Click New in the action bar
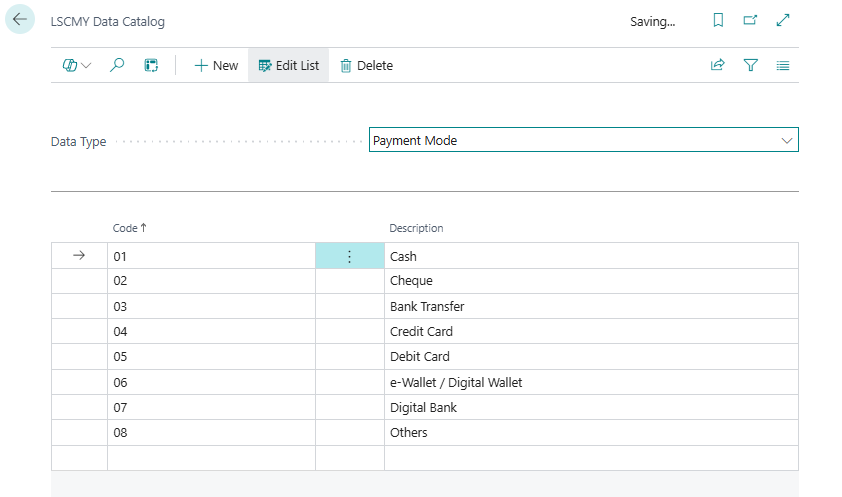Image resolution: width=842 pixels, height=497 pixels. [x=216, y=65]
